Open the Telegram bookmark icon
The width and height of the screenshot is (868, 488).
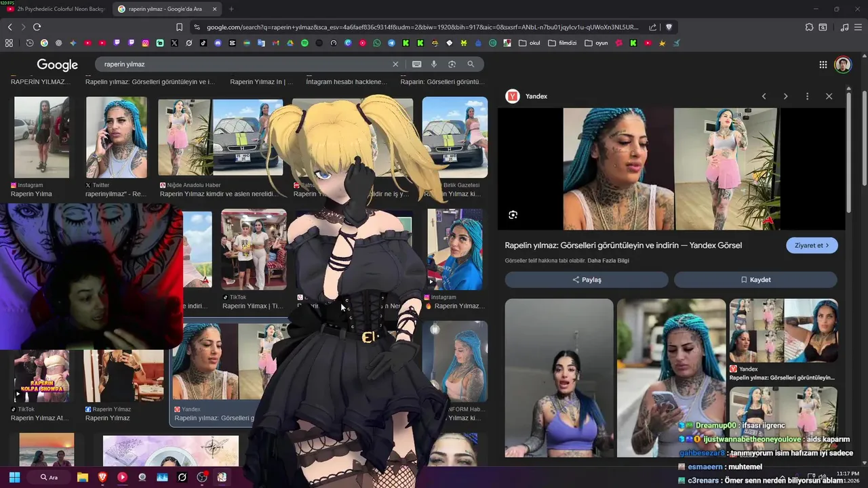pos(391,43)
